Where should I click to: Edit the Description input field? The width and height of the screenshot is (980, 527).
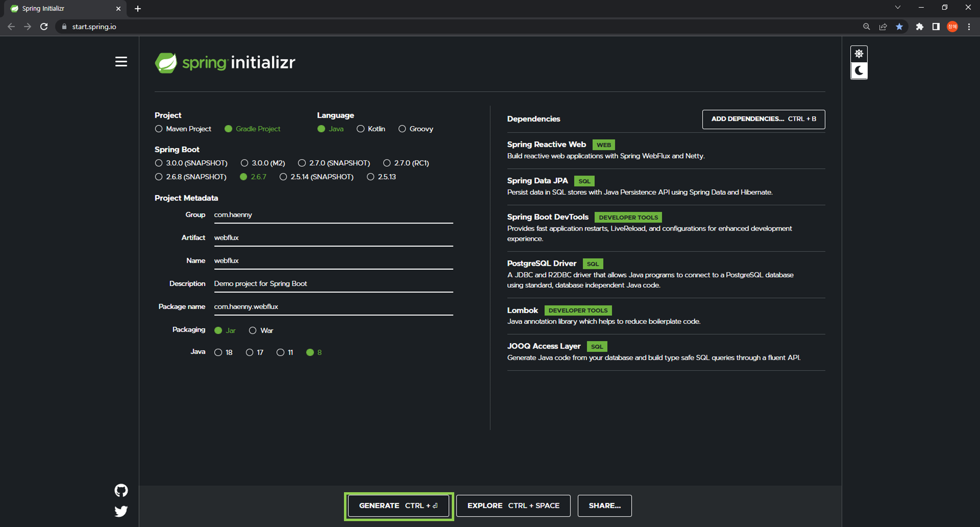(x=333, y=284)
